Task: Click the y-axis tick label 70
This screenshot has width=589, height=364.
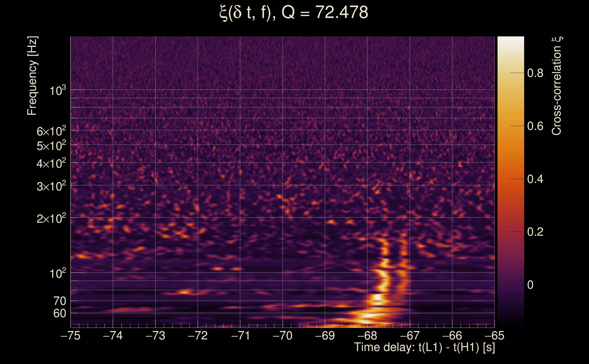Action: coord(59,301)
